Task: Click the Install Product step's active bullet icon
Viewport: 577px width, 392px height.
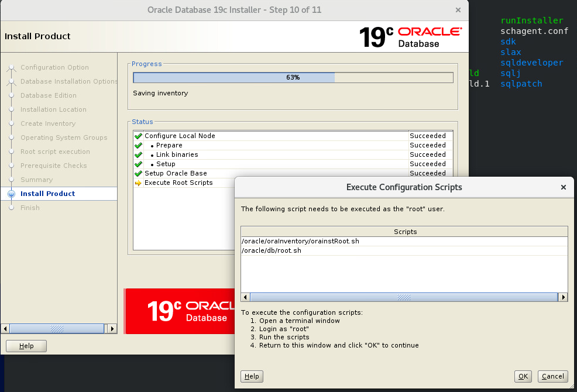Action: coord(11,194)
